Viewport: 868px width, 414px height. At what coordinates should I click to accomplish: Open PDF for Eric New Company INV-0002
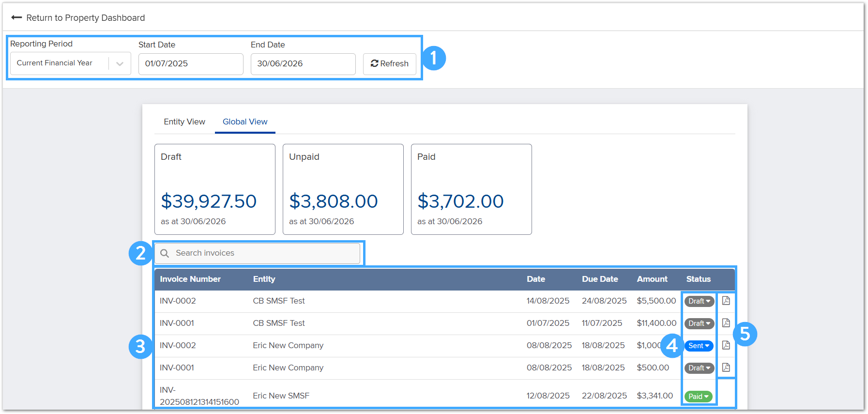tap(726, 345)
